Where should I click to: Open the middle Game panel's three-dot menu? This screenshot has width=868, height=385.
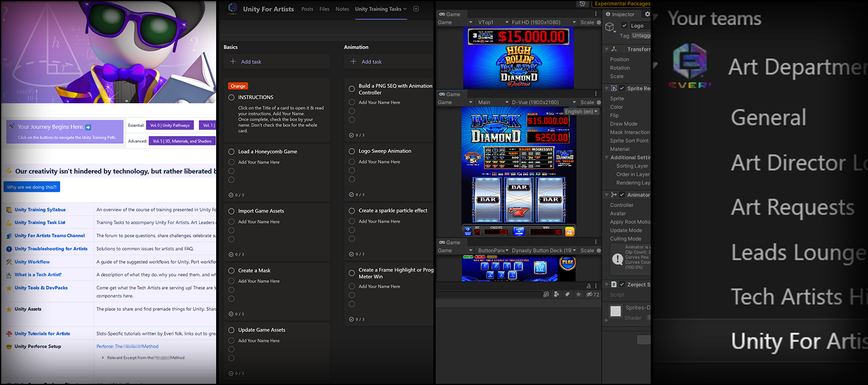(x=596, y=94)
